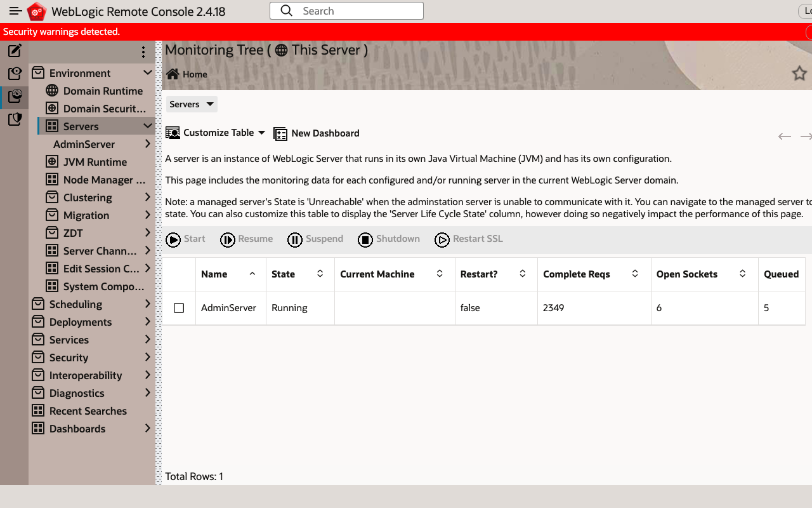The width and height of the screenshot is (812, 508).
Task: Open Dashboards tree node
Action: 77,429
